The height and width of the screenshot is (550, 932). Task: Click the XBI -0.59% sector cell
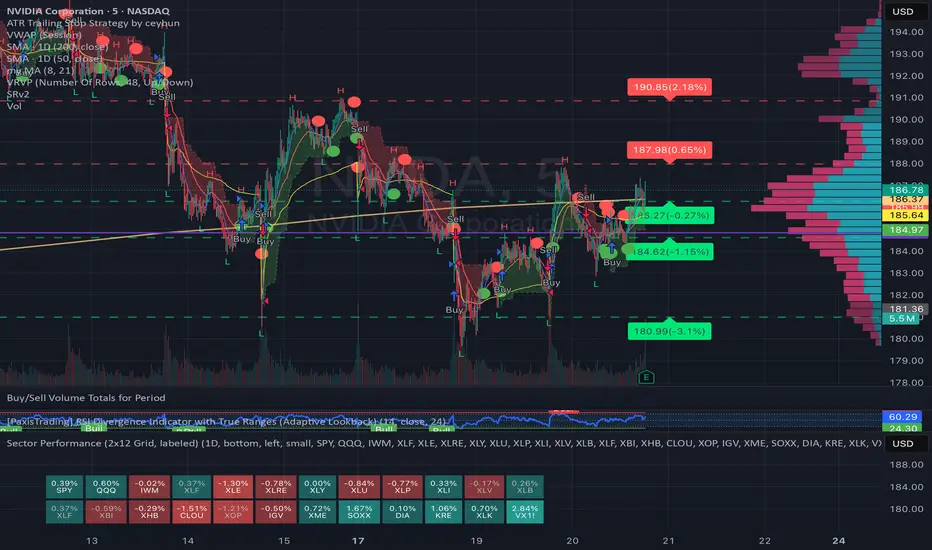pyautogui.click(x=106, y=512)
